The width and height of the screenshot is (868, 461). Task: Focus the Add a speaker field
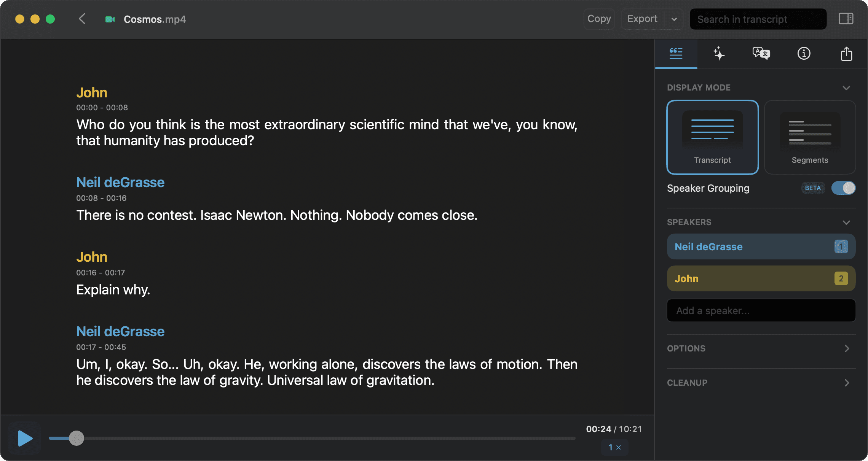point(761,310)
